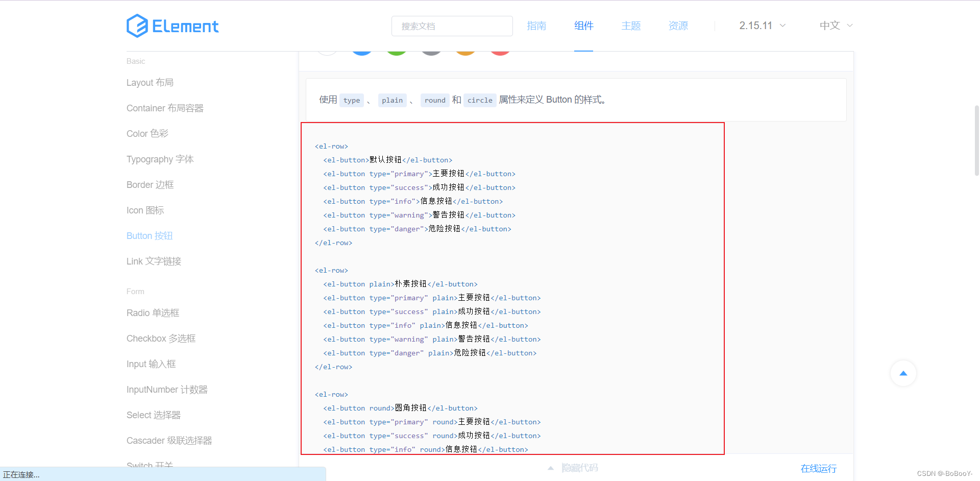Viewport: 980px width, 481px height.
Task: Click the page vertical scrollbar thumb
Action: point(976,140)
